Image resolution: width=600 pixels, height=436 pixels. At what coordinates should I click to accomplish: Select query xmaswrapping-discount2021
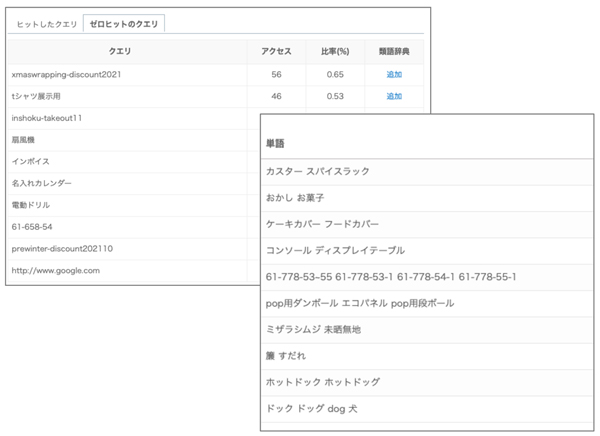click(66, 74)
